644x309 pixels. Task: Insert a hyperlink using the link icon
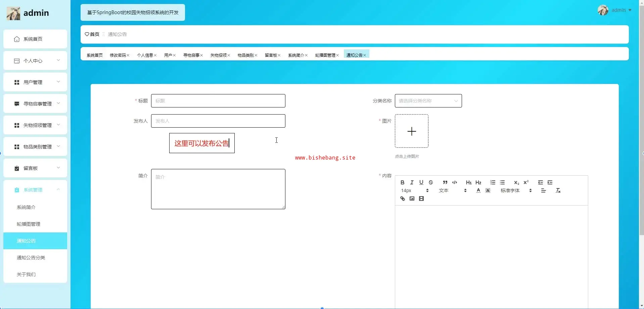[402, 198]
